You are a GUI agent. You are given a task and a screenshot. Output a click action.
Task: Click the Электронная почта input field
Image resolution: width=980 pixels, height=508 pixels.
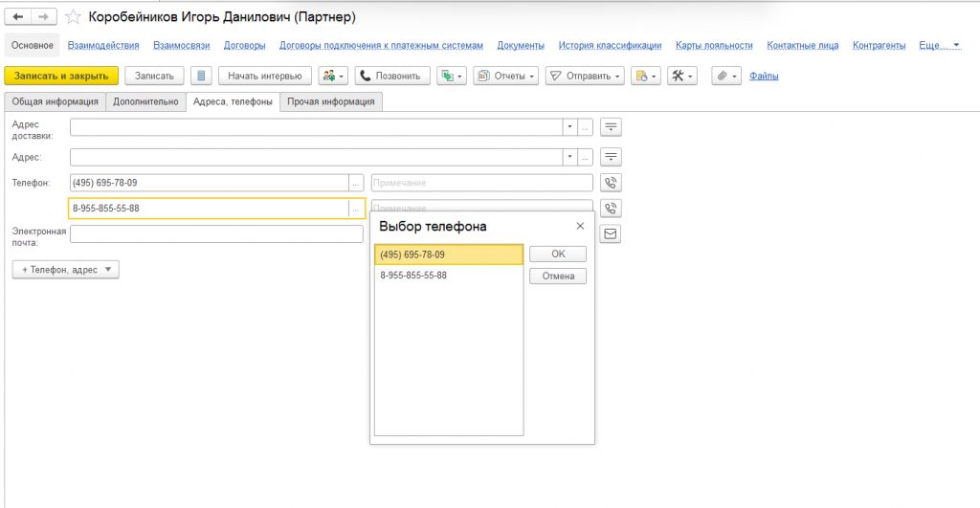click(216, 233)
